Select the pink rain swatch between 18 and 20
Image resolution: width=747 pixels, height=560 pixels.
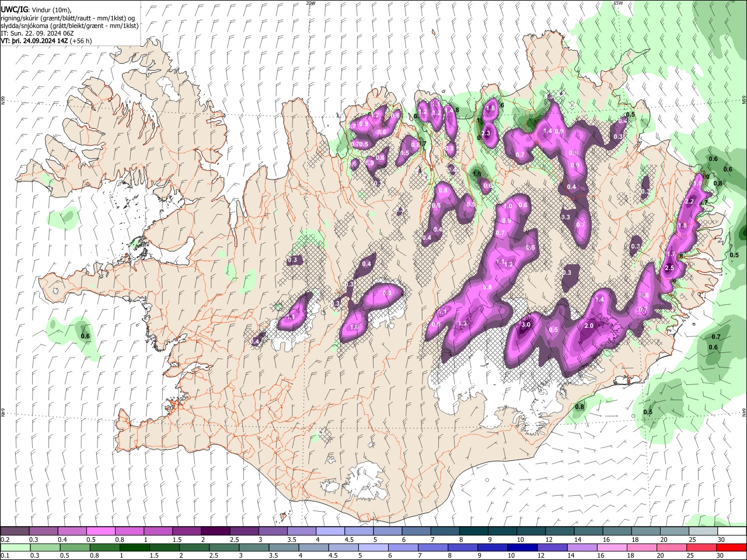click(x=642, y=547)
